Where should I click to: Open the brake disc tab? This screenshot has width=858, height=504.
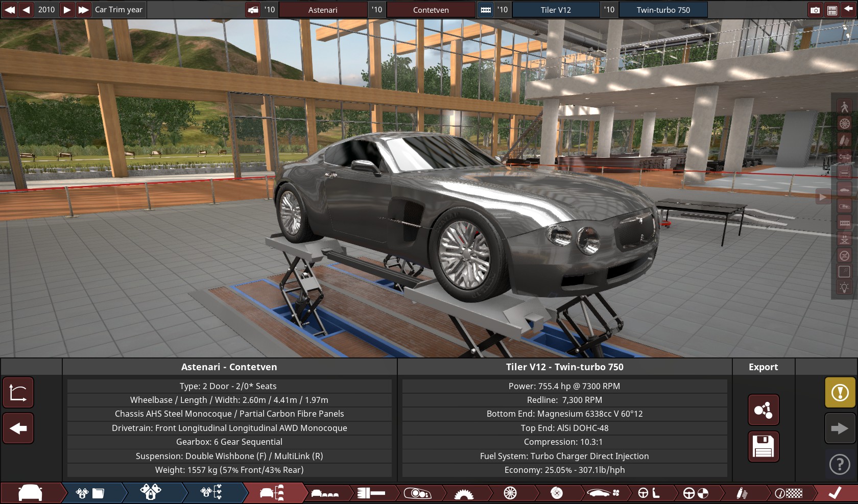[x=557, y=493]
